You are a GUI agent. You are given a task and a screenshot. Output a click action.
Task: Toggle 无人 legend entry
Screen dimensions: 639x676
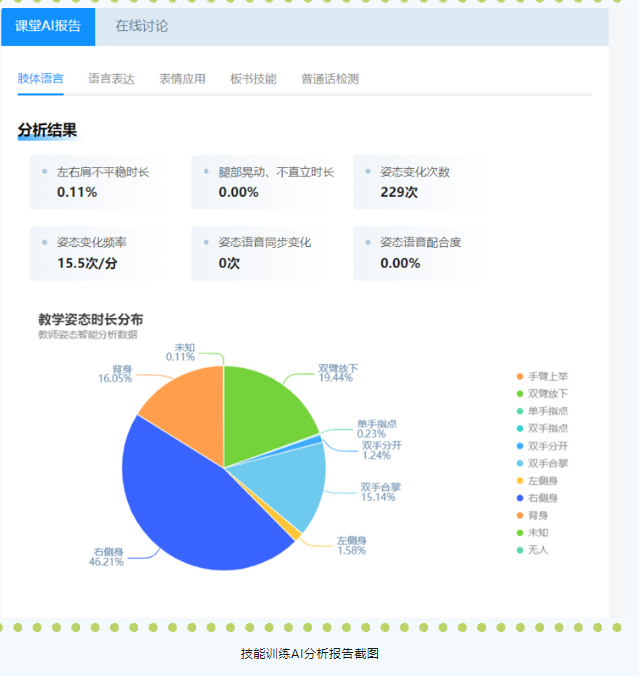[x=538, y=550]
